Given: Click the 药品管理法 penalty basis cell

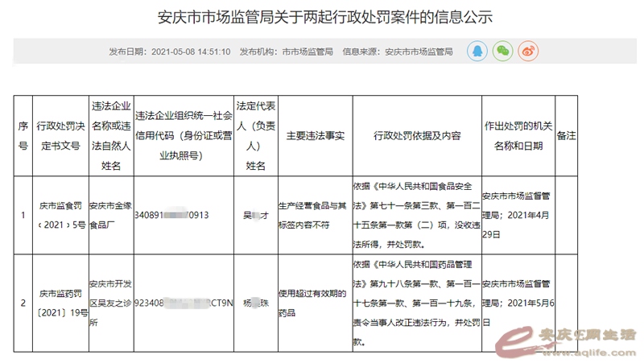Looking at the screenshot, I should (x=417, y=303).
